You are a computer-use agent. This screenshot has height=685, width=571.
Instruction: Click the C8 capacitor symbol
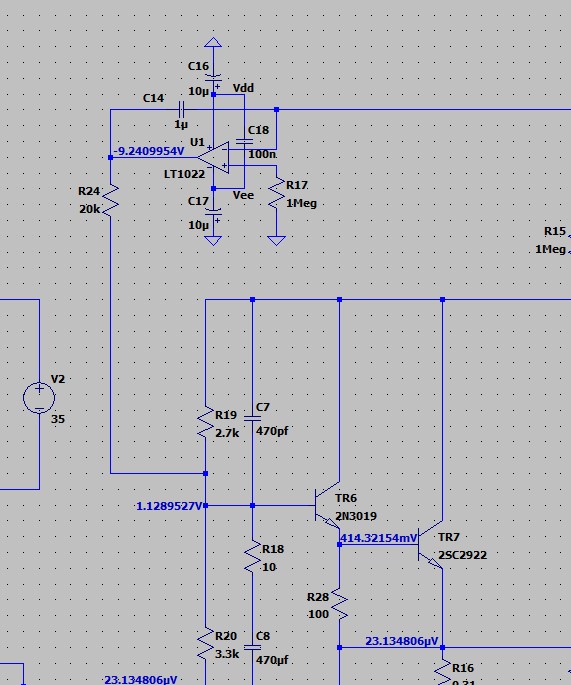253,647
